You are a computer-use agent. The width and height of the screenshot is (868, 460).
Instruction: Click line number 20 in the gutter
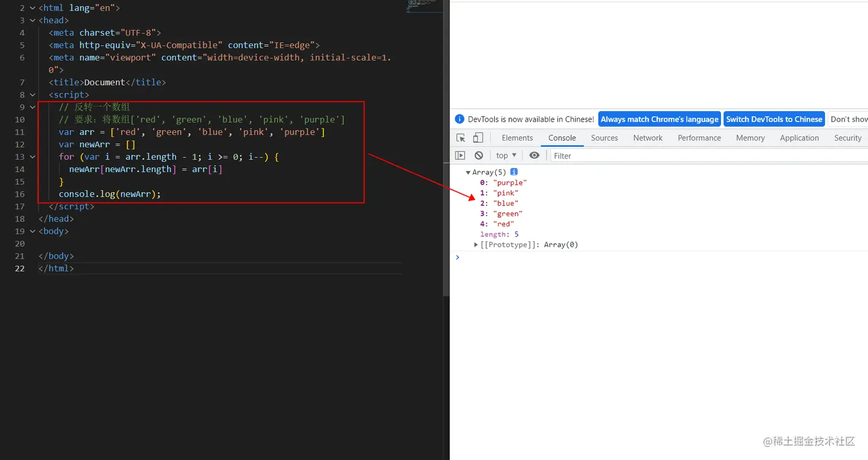[x=20, y=244]
